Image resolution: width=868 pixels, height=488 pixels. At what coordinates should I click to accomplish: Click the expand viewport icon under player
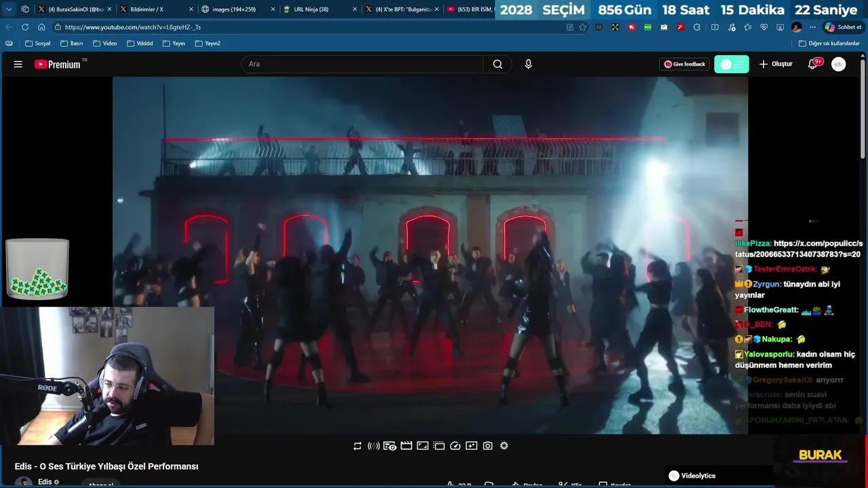[x=422, y=446]
